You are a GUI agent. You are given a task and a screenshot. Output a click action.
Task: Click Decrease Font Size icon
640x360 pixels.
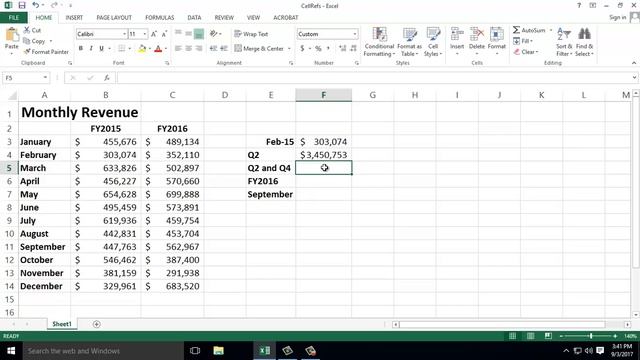(x=164, y=34)
